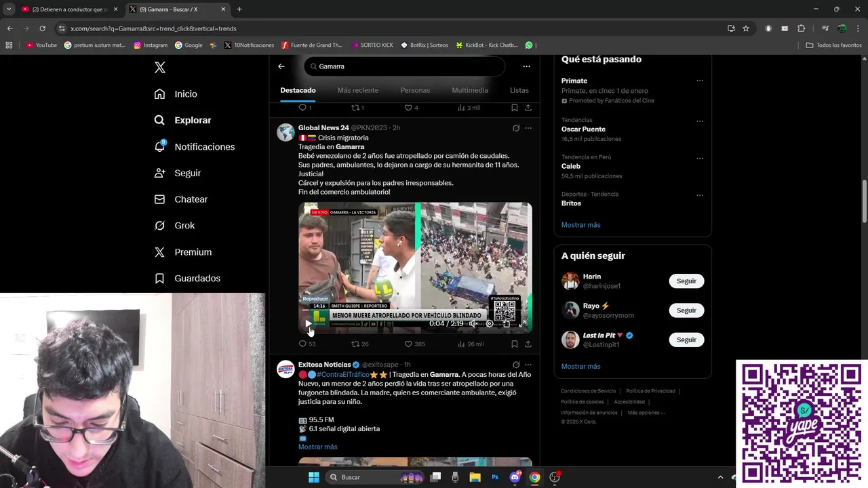
Task: Open Windows Start menu
Action: [x=314, y=477]
